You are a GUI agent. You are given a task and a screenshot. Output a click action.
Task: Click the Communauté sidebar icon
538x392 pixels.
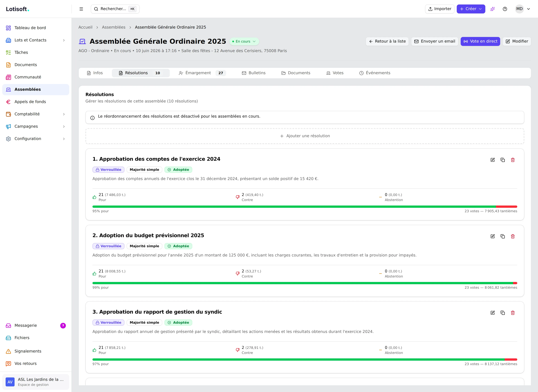[8, 77]
